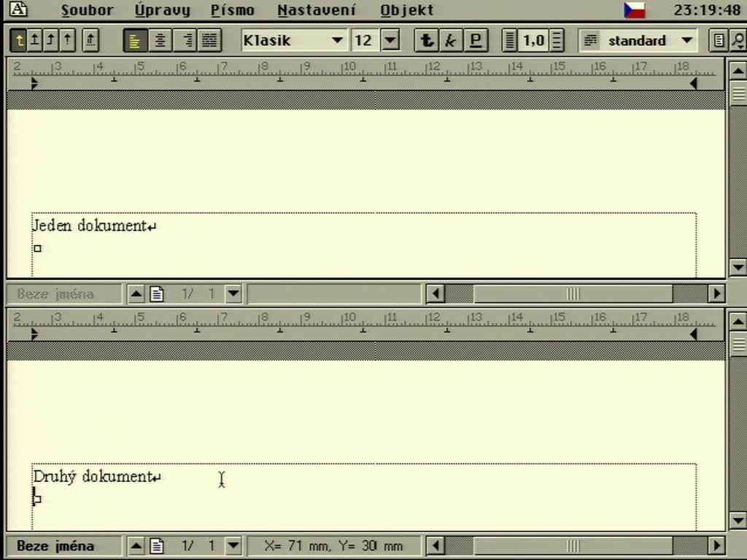
Task: Click lower horizontal scrollbar right arrow
Action: point(716,545)
